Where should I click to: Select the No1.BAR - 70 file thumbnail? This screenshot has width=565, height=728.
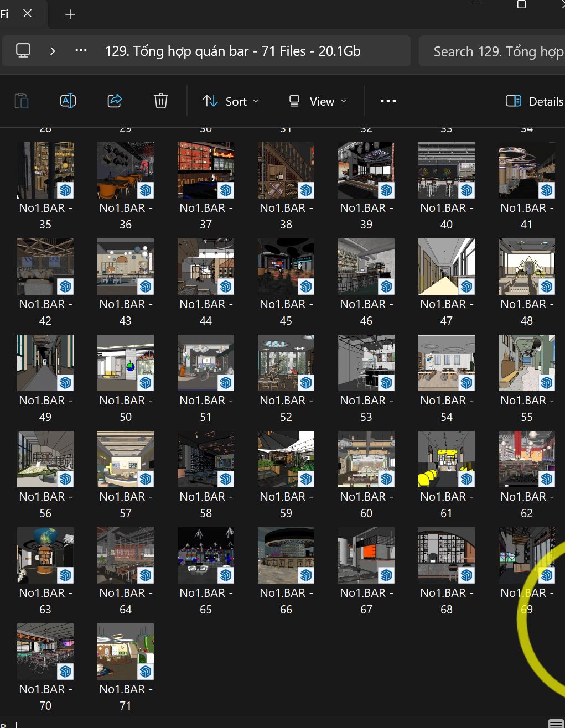(x=45, y=652)
